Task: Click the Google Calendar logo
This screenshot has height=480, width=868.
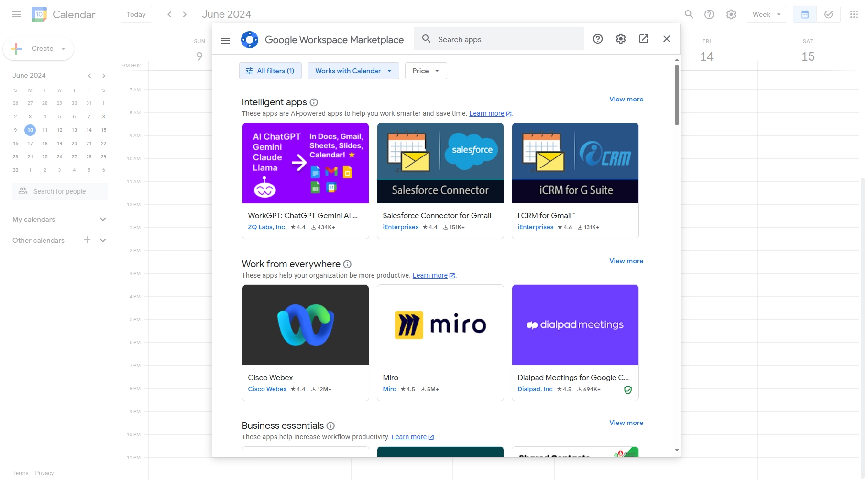Action: pos(39,14)
